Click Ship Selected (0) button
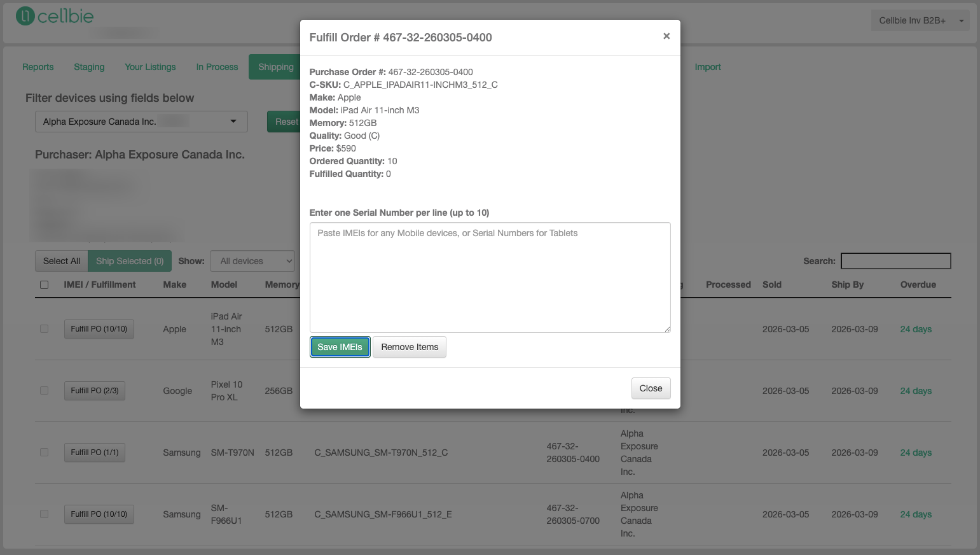Screen dimensions: 980x555 tap(130, 261)
